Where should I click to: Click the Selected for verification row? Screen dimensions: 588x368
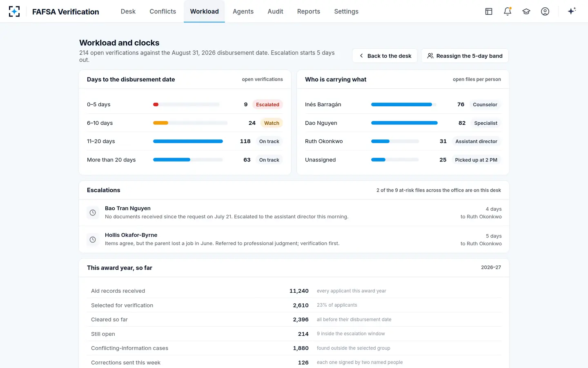click(294, 305)
